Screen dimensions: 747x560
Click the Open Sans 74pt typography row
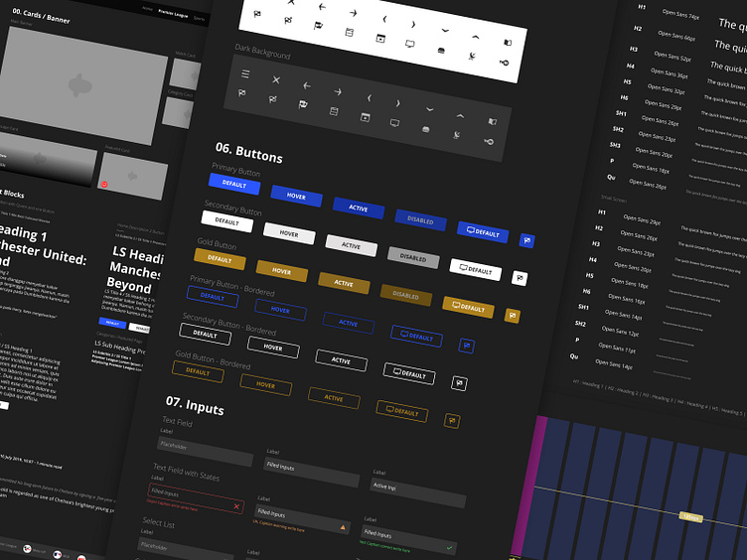coord(680,14)
